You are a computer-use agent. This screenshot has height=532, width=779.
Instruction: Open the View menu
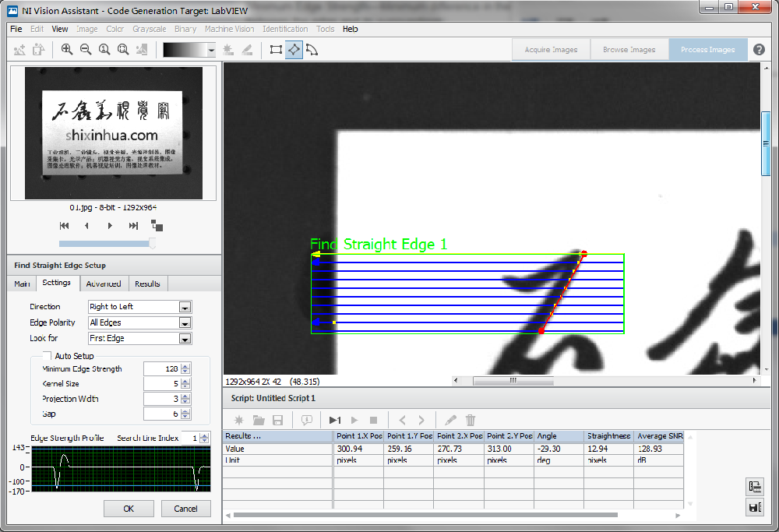60,29
